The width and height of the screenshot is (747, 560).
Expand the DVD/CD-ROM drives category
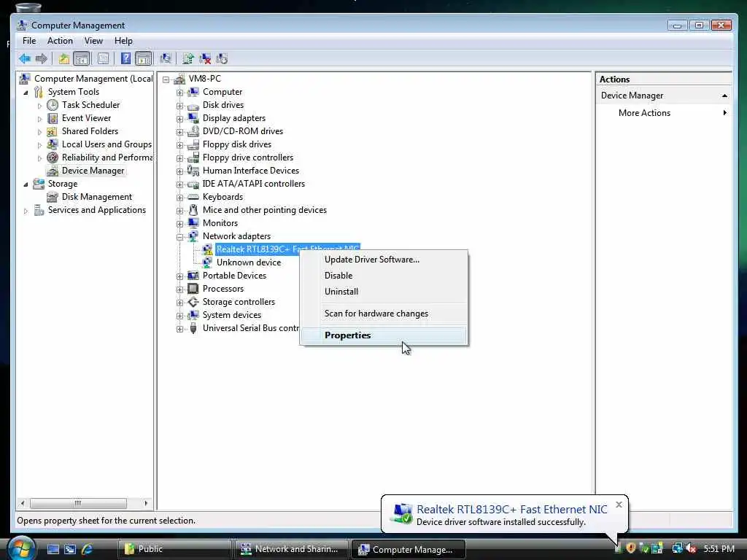(179, 132)
